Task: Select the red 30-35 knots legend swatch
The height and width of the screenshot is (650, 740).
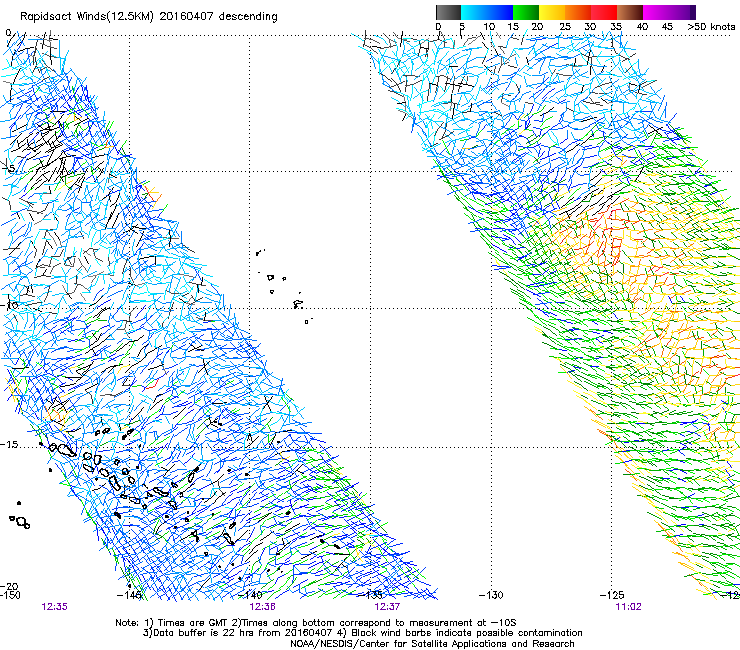Action: point(604,12)
